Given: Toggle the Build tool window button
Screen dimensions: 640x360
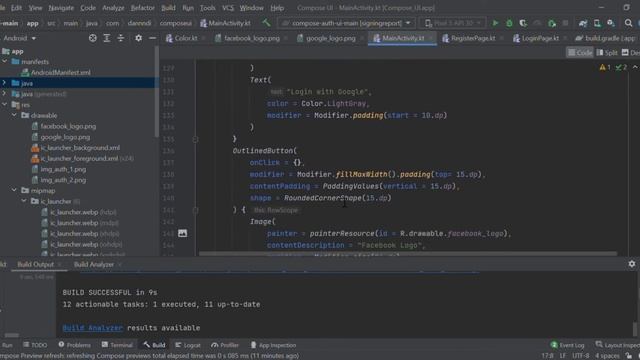Looking at the screenshot, I should coord(154,345).
